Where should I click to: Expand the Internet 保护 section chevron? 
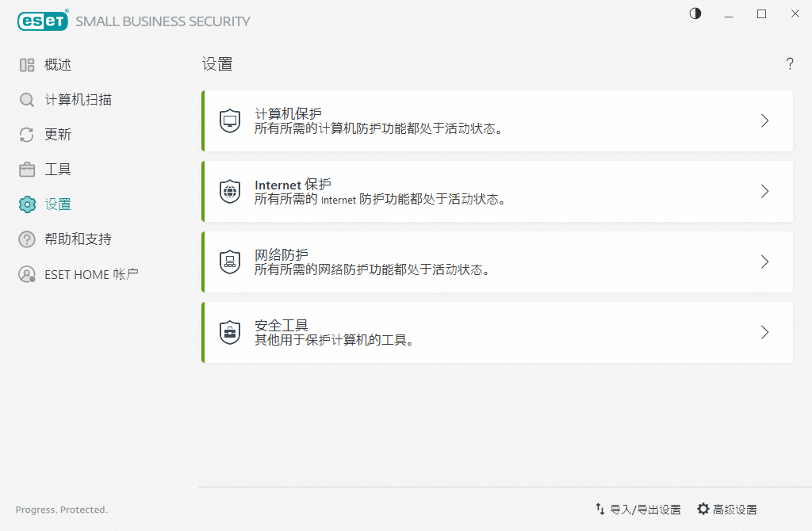(x=765, y=191)
